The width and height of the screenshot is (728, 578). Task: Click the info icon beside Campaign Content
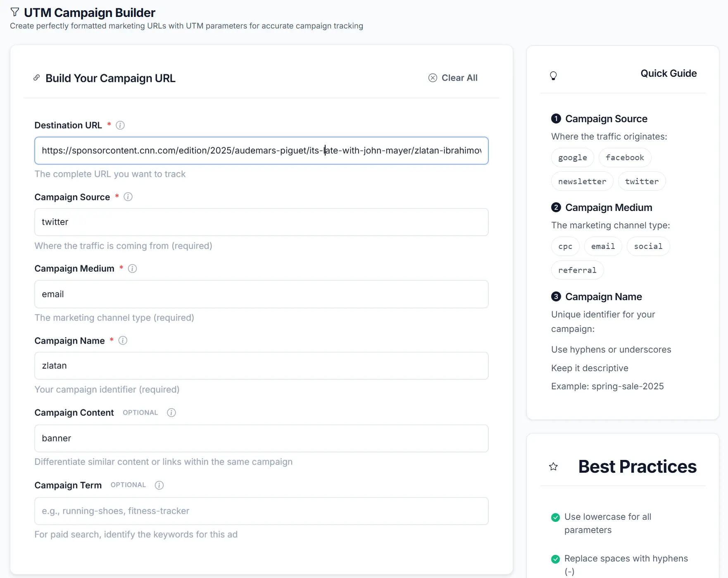[x=171, y=413]
